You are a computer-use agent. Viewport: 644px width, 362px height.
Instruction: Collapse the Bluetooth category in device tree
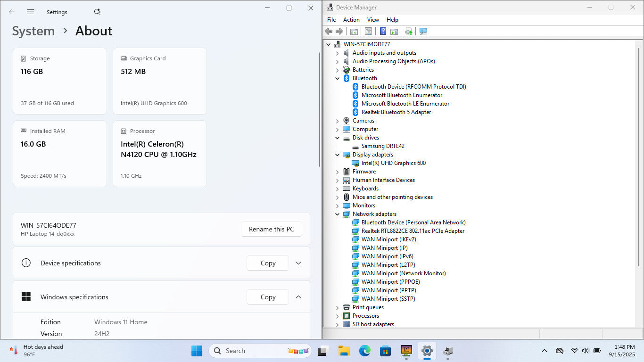click(x=338, y=78)
